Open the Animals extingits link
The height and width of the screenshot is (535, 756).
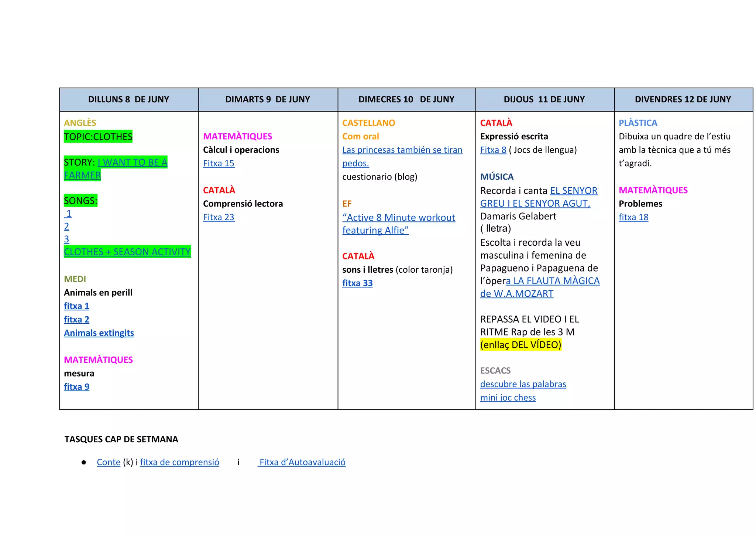pyautogui.click(x=99, y=333)
